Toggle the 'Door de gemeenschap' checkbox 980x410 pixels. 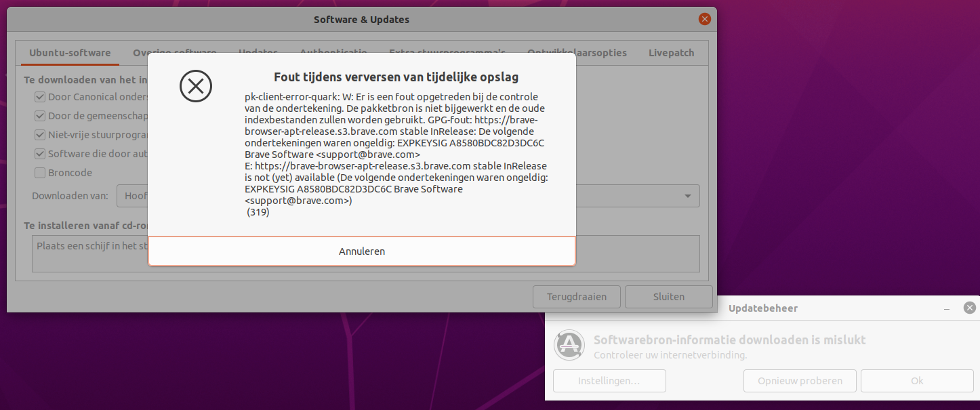[40, 116]
